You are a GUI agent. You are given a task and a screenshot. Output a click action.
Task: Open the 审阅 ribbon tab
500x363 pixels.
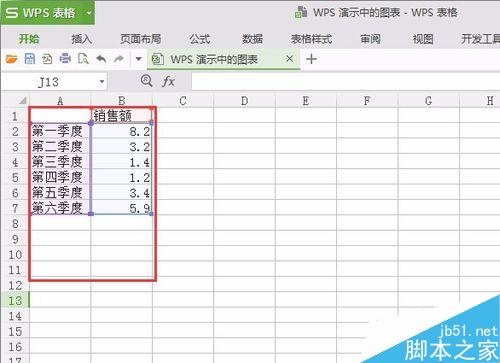pyautogui.click(x=370, y=39)
